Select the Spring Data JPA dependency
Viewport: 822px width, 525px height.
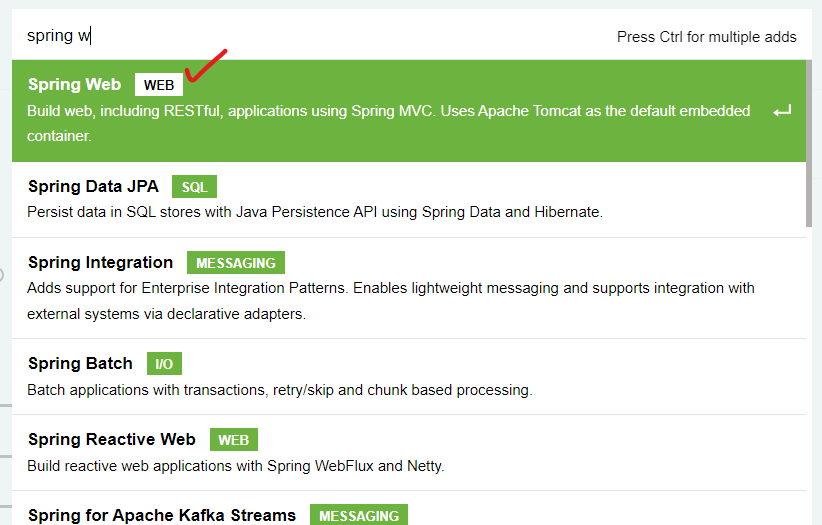409,200
